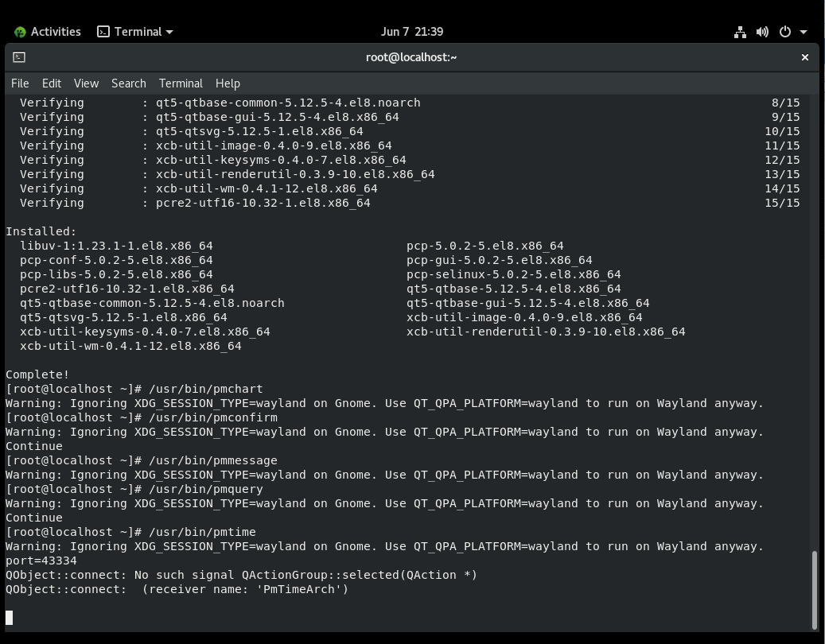This screenshot has height=644, width=825.
Task: Click the wired network status icon
Action: coord(740,32)
